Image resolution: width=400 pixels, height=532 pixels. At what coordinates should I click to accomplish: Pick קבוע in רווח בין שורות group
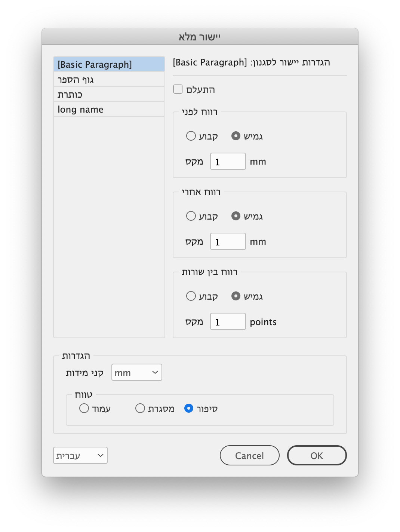pyautogui.click(x=191, y=296)
